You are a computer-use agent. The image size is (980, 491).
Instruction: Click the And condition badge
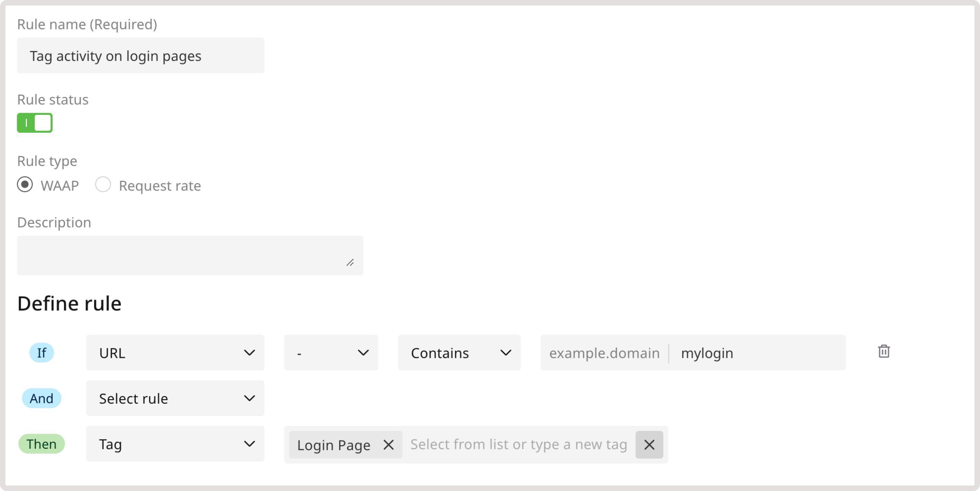tap(42, 398)
